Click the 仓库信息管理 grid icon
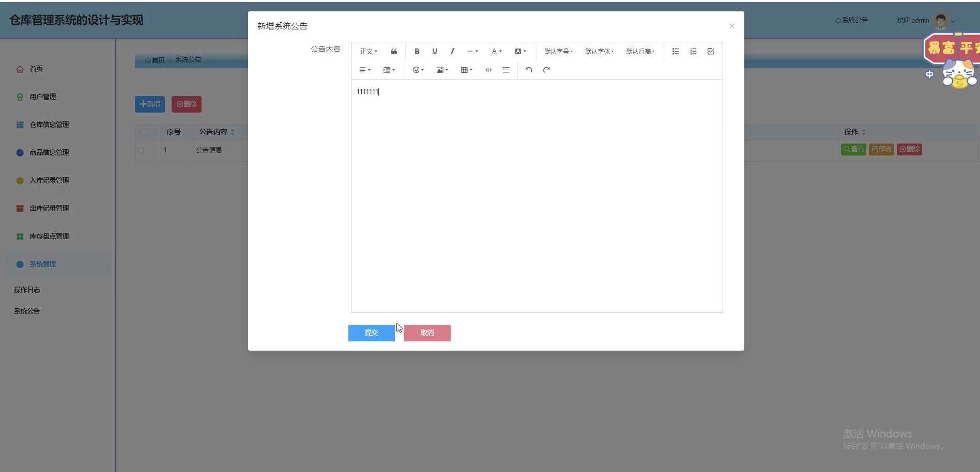 click(x=20, y=125)
